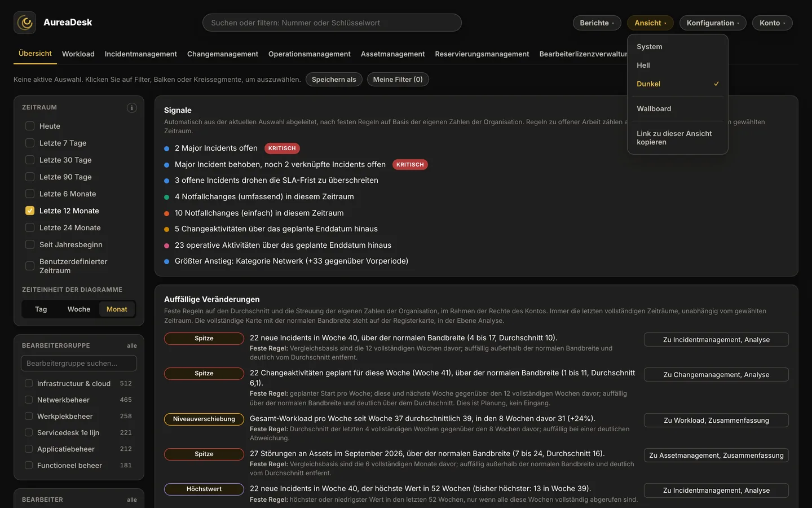Click the blue dot beside 2 Major Incidents offen

(x=167, y=148)
